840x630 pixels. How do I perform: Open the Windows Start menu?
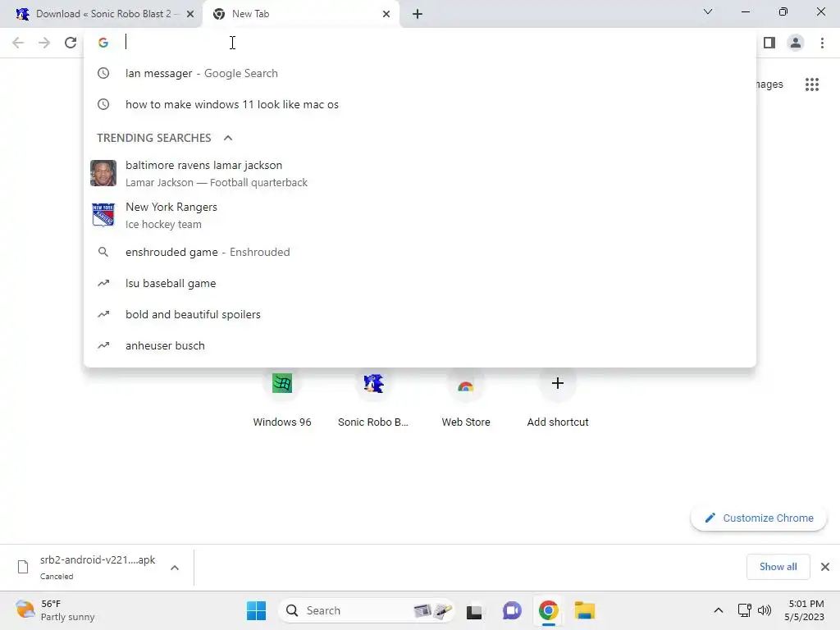[256, 610]
